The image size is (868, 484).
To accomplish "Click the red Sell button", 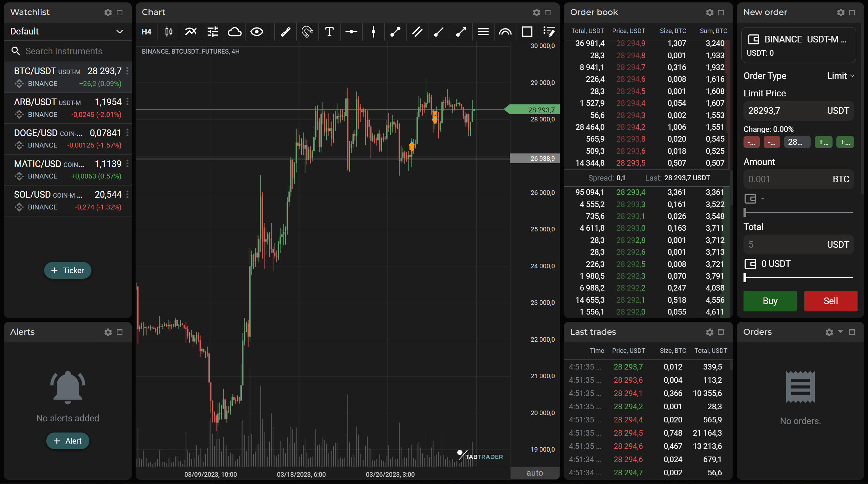I will click(x=830, y=301).
